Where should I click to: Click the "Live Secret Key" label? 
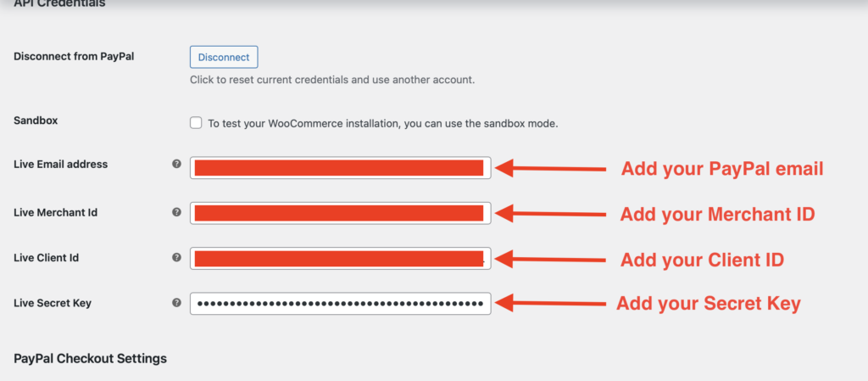click(x=53, y=302)
